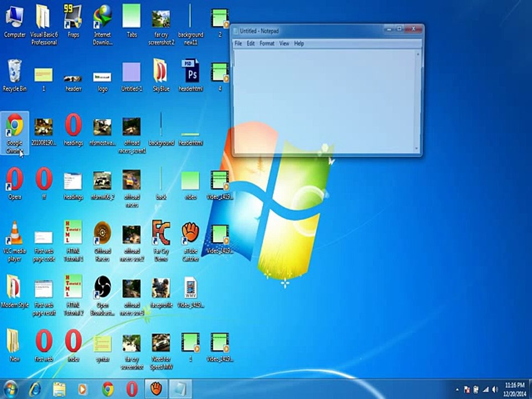
Task: Open Chrome from the taskbar
Action: point(108,389)
